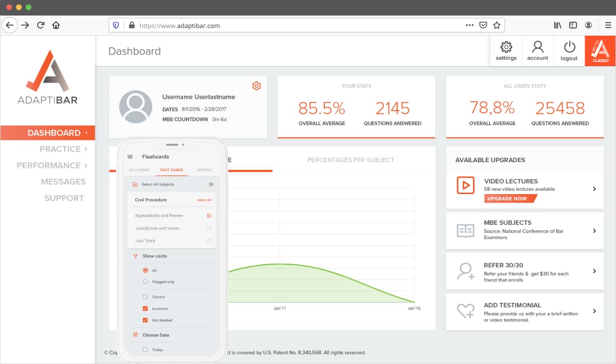This screenshot has width=616, height=364.
Task: Click the Jan'17 chart data point
Action: pos(280,264)
